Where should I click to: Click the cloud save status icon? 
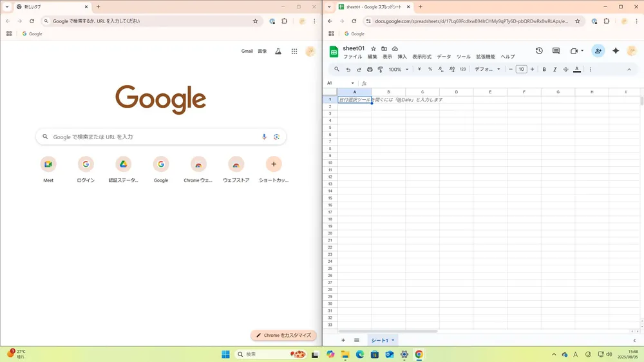(x=395, y=48)
